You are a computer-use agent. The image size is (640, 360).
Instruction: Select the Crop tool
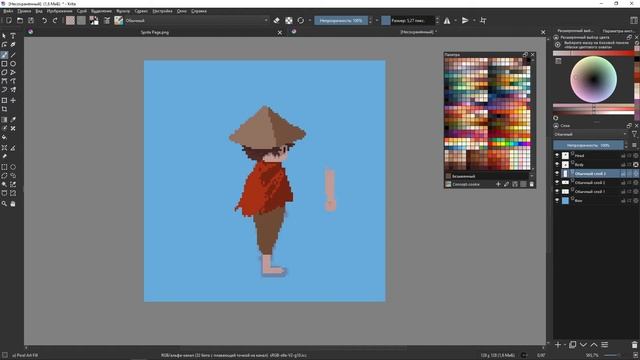click(x=4, y=109)
